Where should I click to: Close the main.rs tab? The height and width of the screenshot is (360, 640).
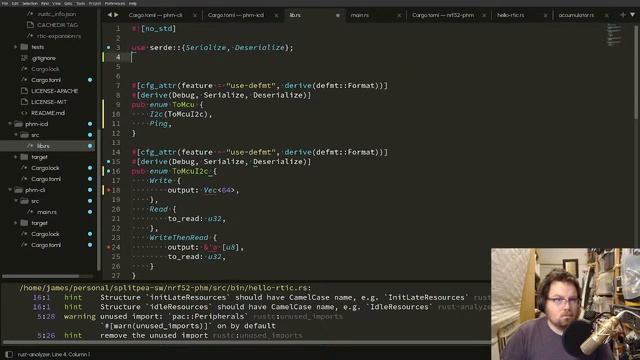tap(399, 16)
